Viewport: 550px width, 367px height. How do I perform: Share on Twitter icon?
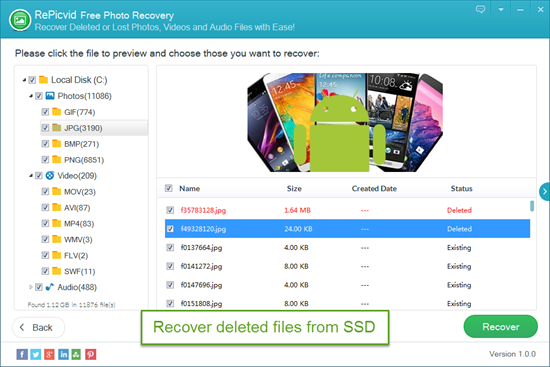coord(35,354)
